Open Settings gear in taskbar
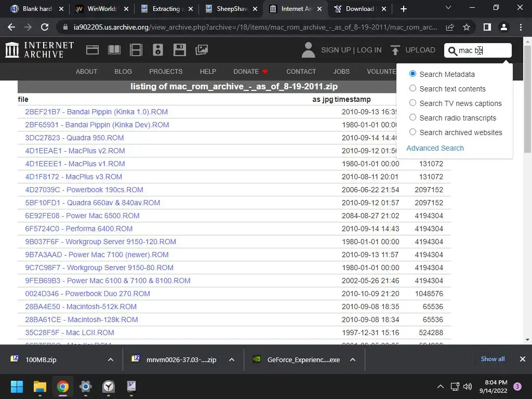532x399 pixels. click(86, 387)
